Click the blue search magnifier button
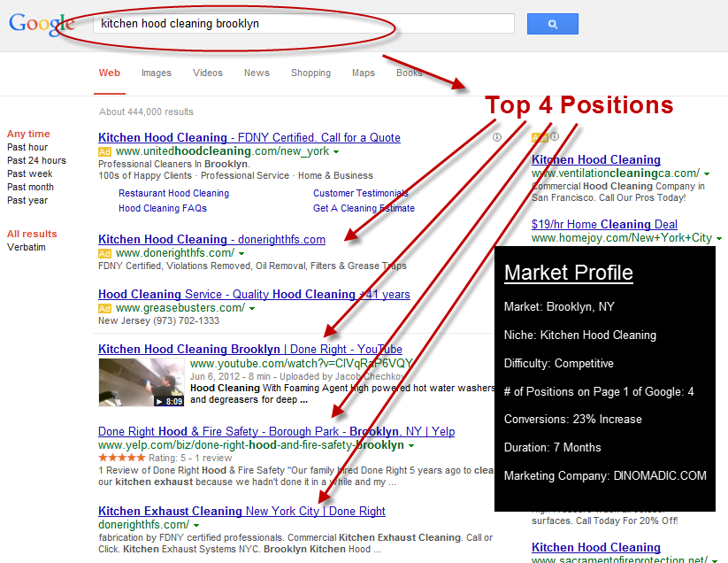Screen dimensions: 728x563 coord(552,24)
